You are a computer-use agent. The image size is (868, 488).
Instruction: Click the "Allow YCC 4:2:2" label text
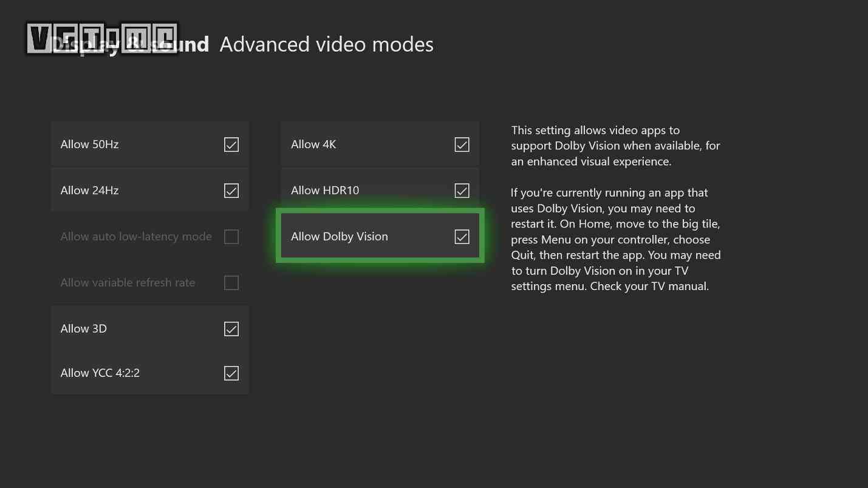click(x=100, y=373)
